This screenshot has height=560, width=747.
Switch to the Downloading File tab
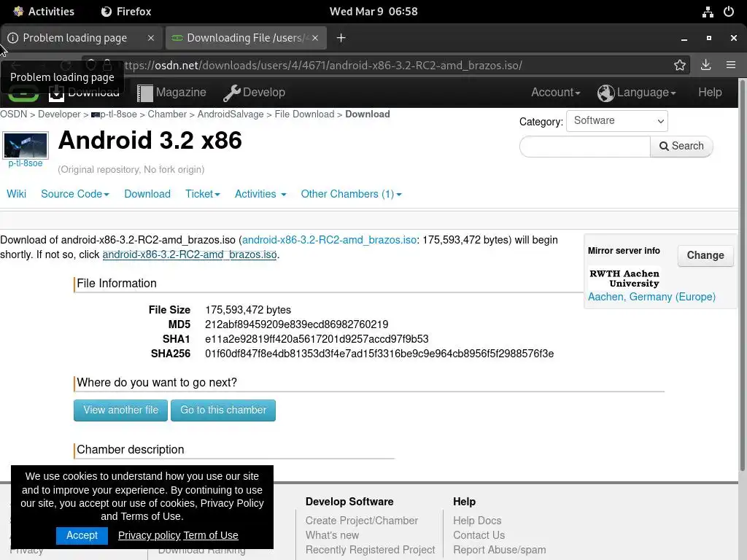point(246,38)
